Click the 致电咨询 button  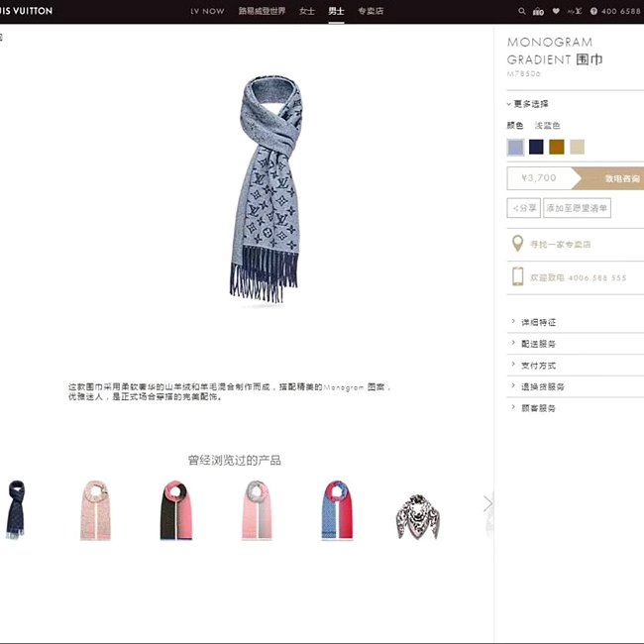pyautogui.click(x=609, y=178)
